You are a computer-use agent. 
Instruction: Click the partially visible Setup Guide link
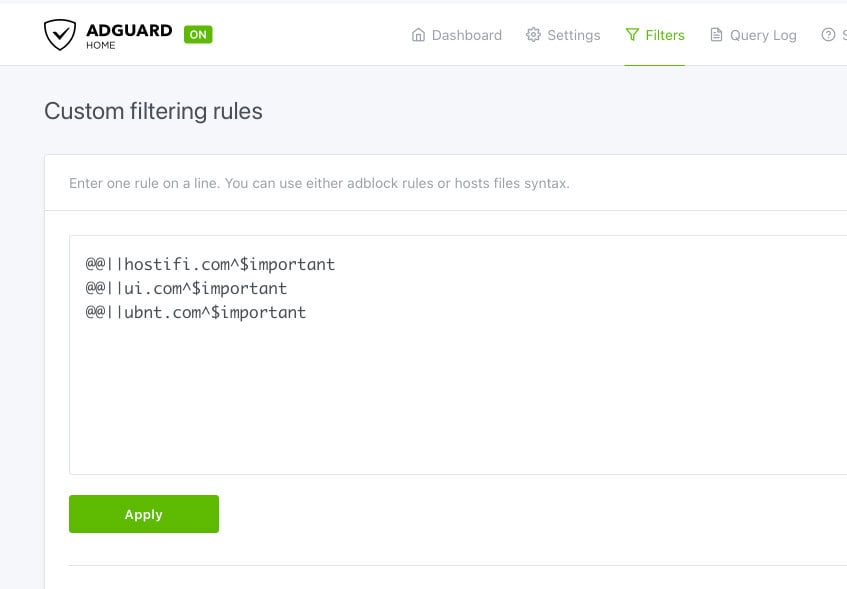click(843, 34)
